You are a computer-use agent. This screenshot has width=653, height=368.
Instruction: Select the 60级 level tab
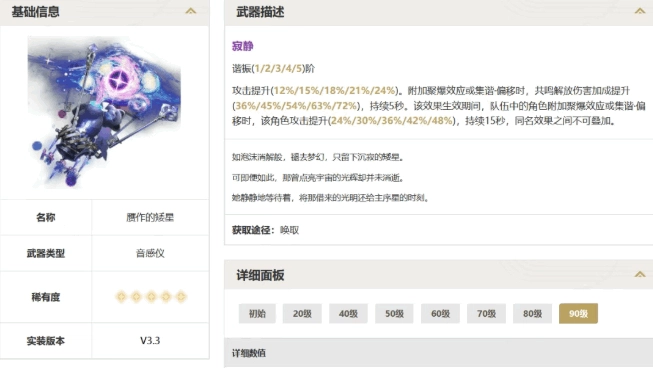[440, 313]
